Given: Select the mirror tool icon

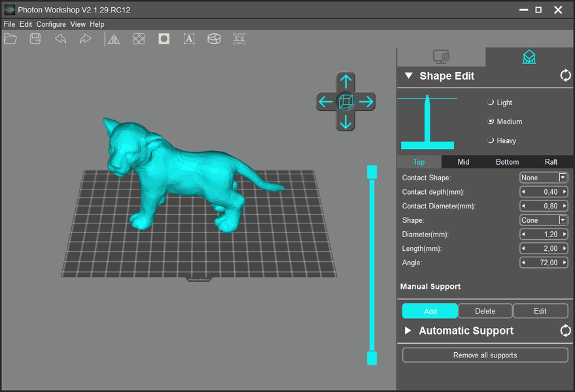Looking at the screenshot, I should [114, 39].
